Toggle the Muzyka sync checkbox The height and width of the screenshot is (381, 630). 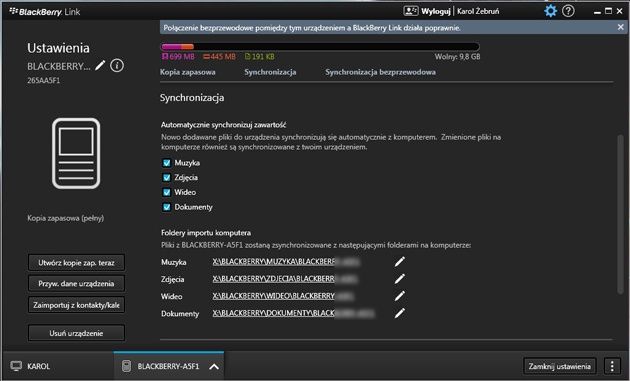click(166, 163)
